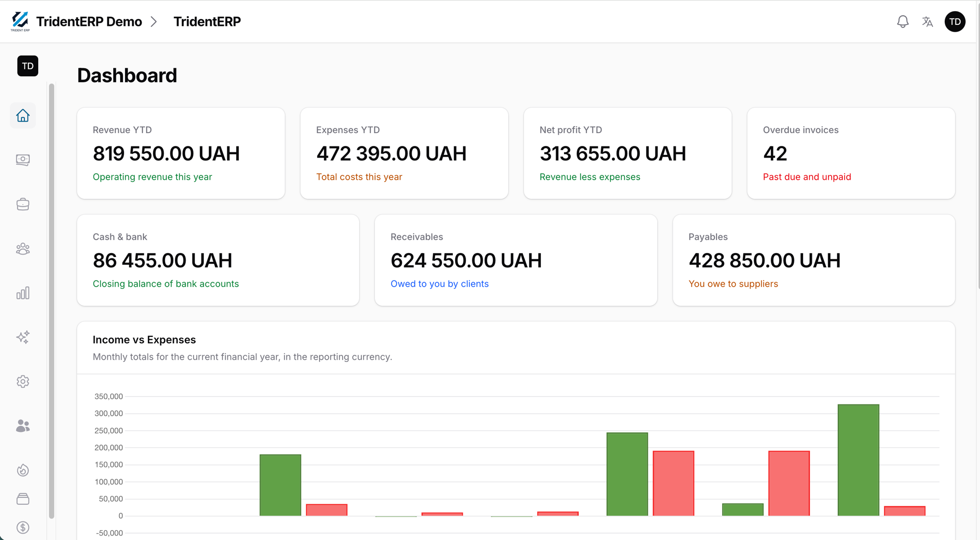Open the language translate icon
The height and width of the screenshot is (540, 980).
(927, 22)
